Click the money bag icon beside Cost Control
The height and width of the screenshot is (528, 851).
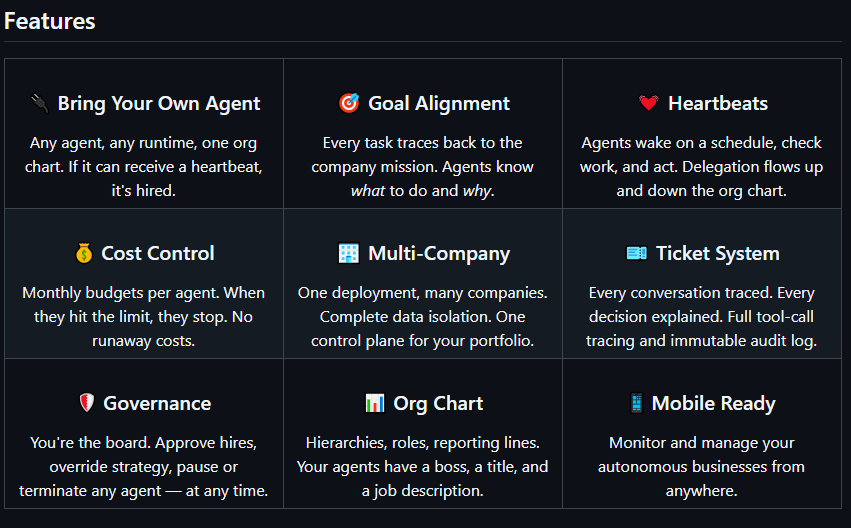(x=82, y=254)
